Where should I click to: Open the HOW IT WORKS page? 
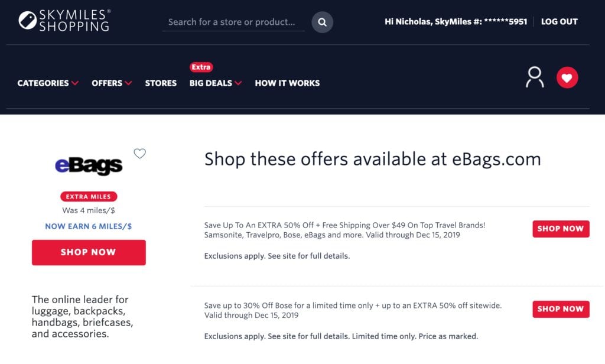[287, 83]
